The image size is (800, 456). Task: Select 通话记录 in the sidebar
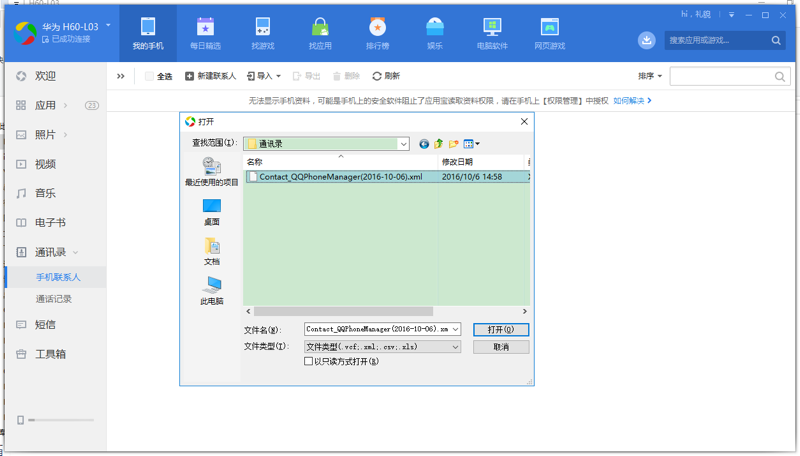pos(53,299)
